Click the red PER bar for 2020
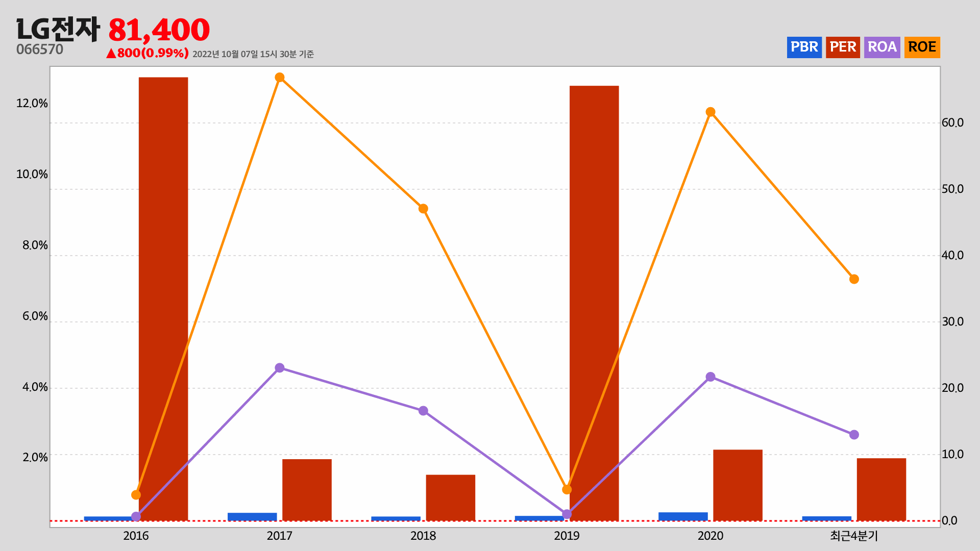Screen dimensions: 980x551 click(738, 485)
